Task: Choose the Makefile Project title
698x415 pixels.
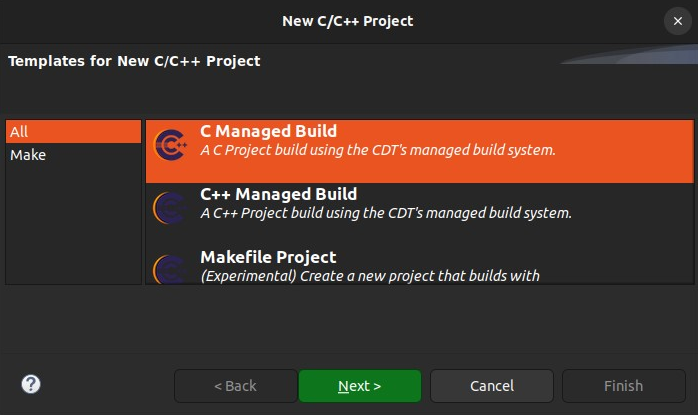Action: point(268,257)
